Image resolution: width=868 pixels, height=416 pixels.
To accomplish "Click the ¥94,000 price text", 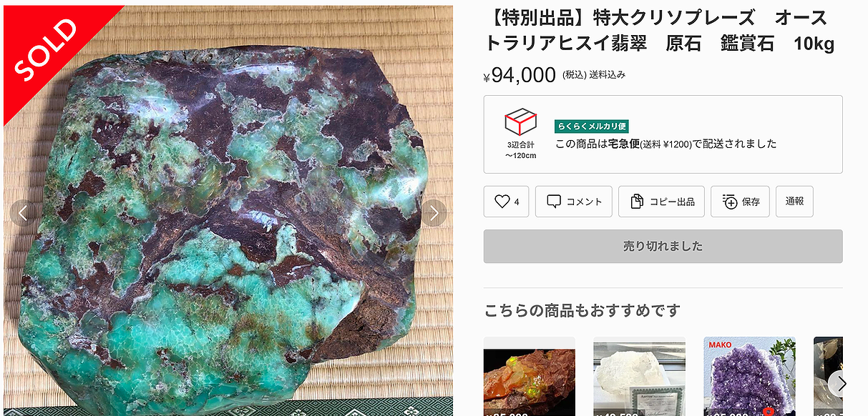I will (x=520, y=74).
